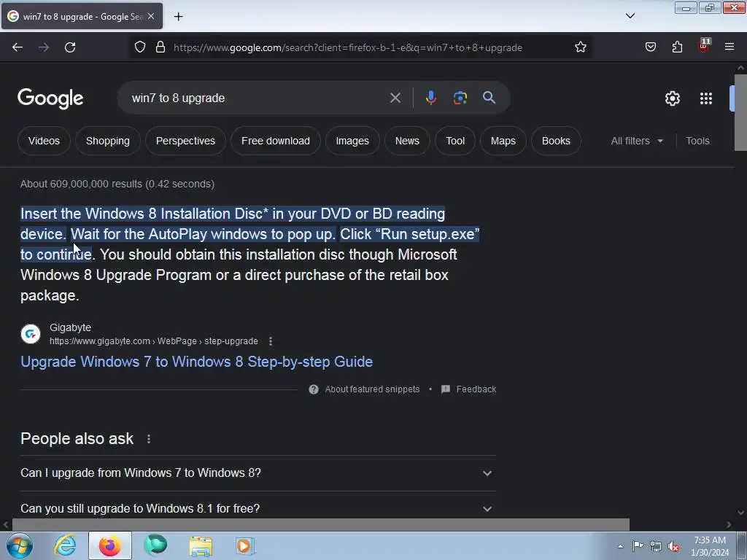Viewport: 747px width, 560px height.
Task: Close the 'win7 to 8 upgrade' tab
Action: pos(151,16)
